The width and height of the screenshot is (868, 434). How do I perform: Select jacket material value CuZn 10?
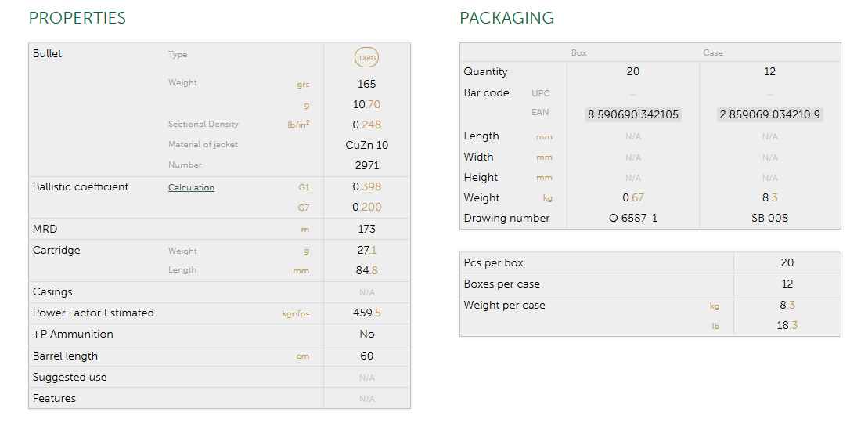pos(366,145)
